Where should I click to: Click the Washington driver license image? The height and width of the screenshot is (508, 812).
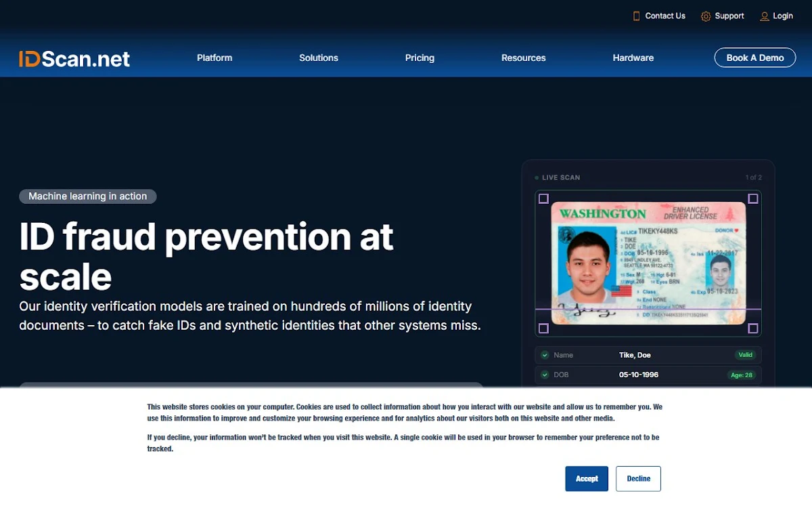point(648,263)
